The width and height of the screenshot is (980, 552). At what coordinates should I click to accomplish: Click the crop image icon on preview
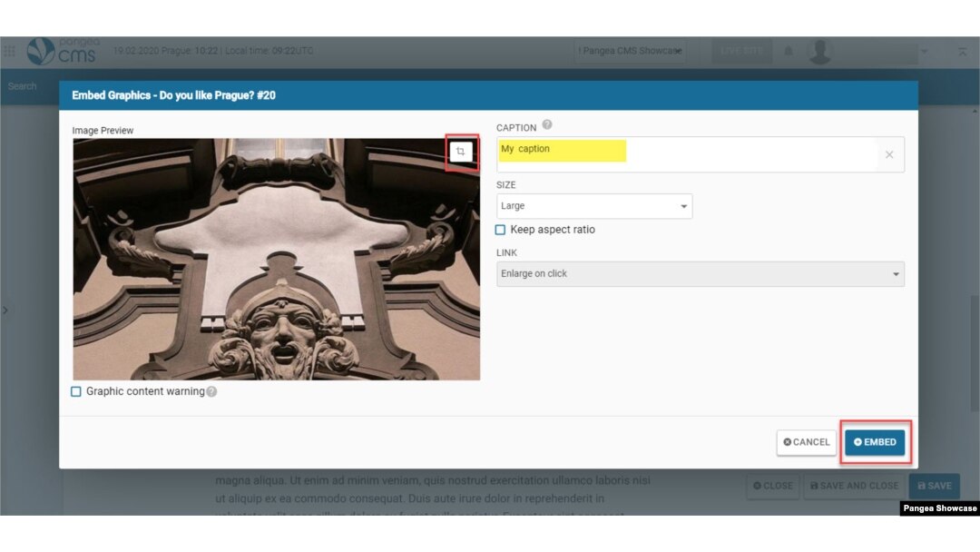[461, 153]
